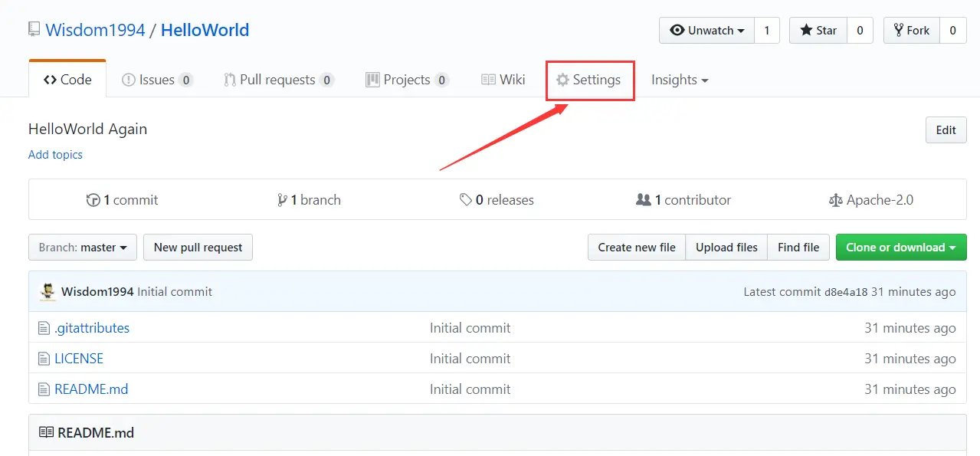Screen dimensions: 980x456
Task: Open the Unwatch dropdown
Action: 706,31
